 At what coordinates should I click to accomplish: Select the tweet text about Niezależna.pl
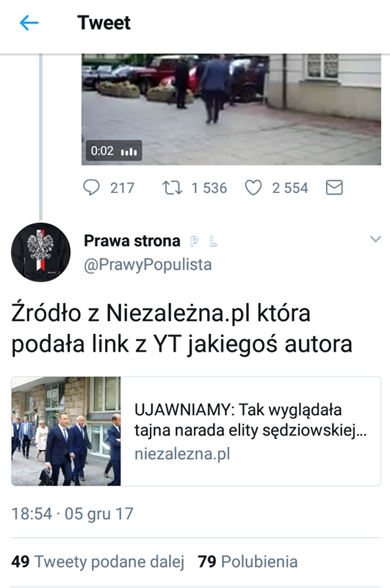click(181, 328)
